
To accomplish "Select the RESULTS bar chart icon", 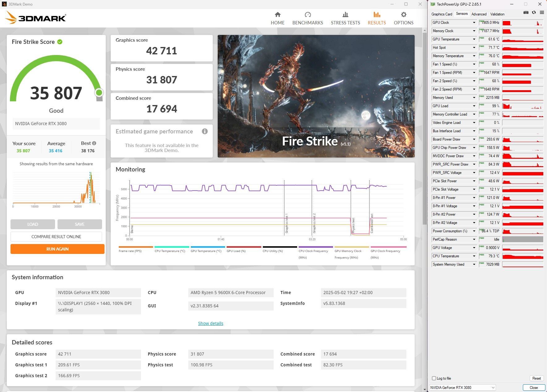I will (x=377, y=15).
